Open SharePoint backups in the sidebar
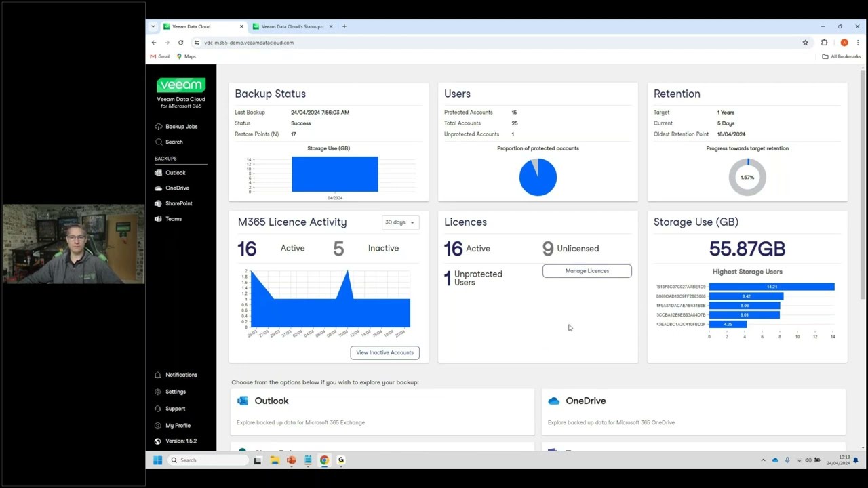The height and width of the screenshot is (488, 868). coord(174,203)
